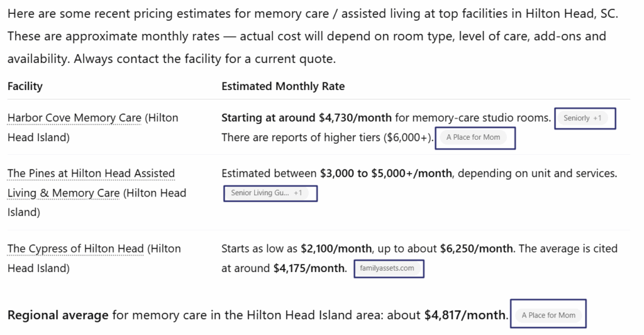Click the Seniorly source citation chip

(583, 118)
